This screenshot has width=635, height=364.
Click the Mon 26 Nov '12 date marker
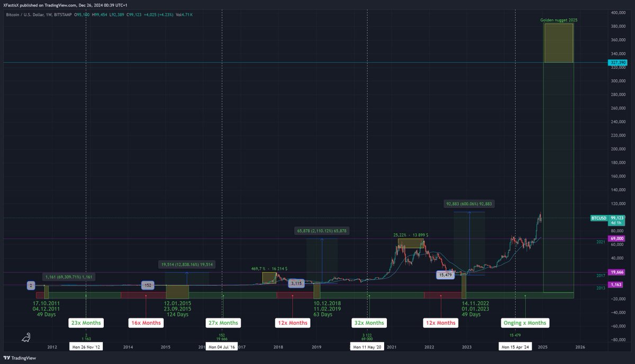click(86, 347)
